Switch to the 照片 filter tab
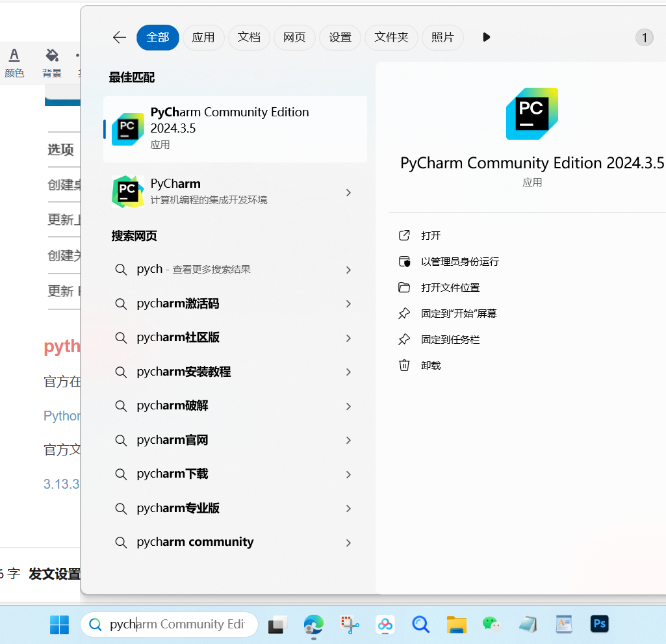 442,38
